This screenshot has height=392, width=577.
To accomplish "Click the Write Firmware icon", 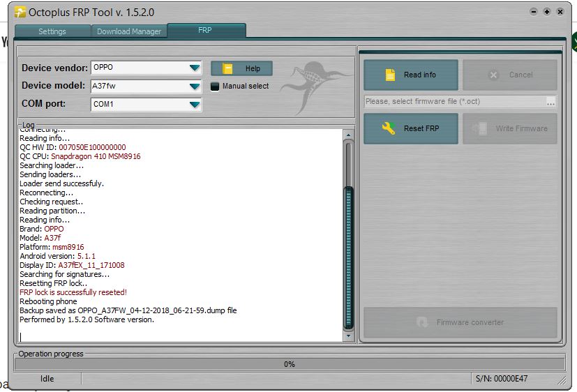I will point(479,128).
